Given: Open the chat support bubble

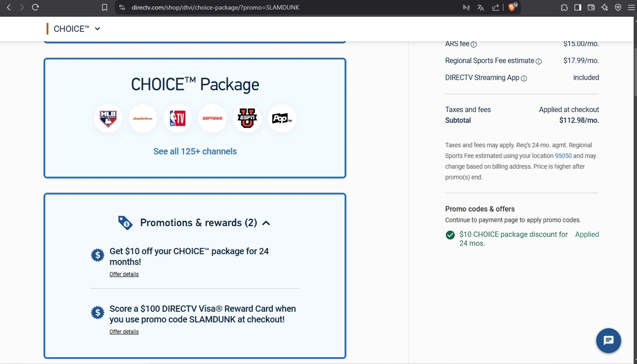Looking at the screenshot, I should click(608, 341).
